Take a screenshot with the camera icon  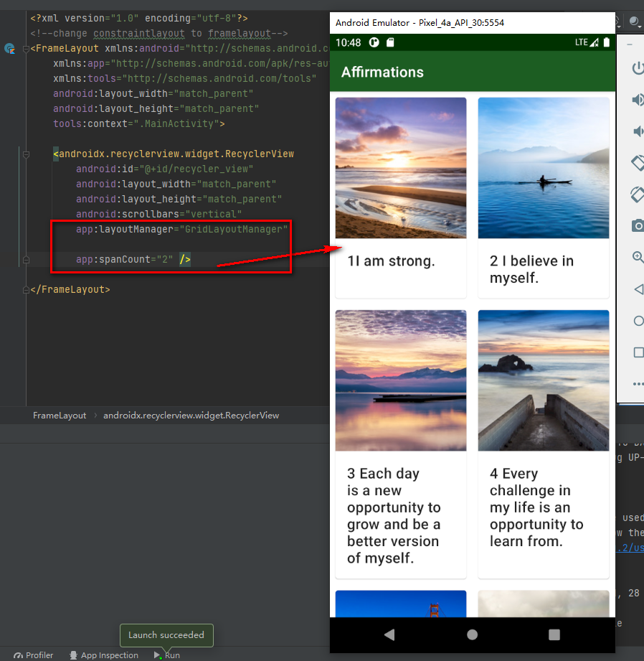click(638, 226)
